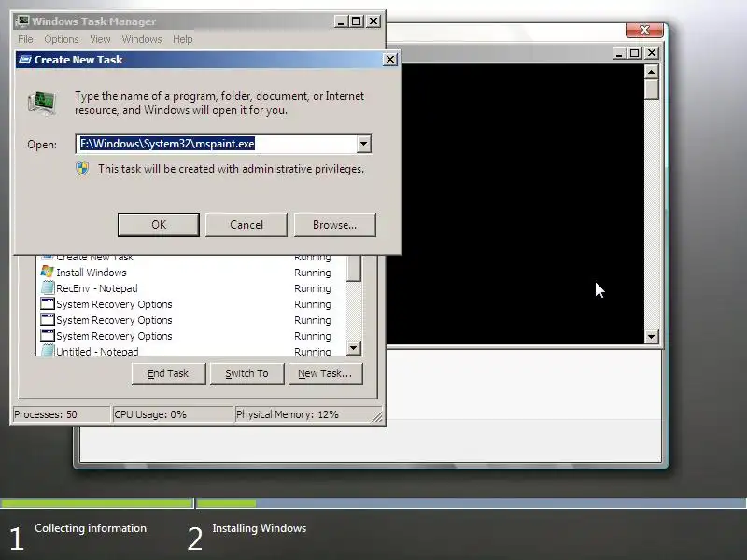
Task: Expand the Open field dropdown arrow
Action: tap(363, 144)
